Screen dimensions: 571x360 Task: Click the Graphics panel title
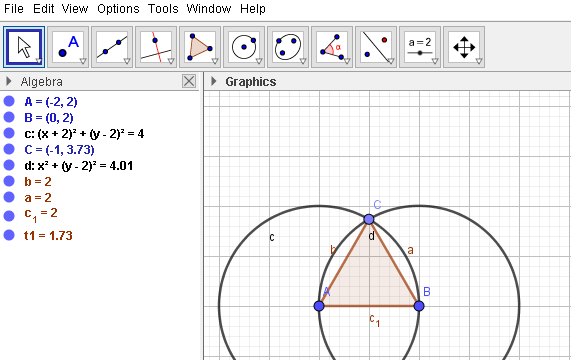point(251,82)
